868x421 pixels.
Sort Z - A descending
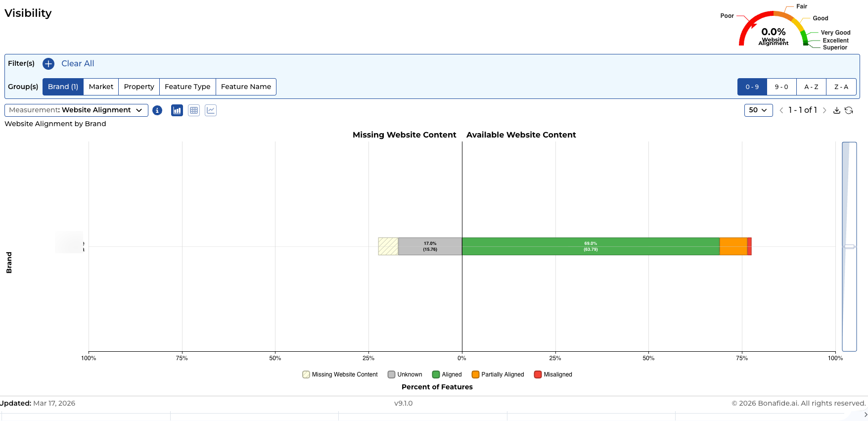click(x=841, y=87)
